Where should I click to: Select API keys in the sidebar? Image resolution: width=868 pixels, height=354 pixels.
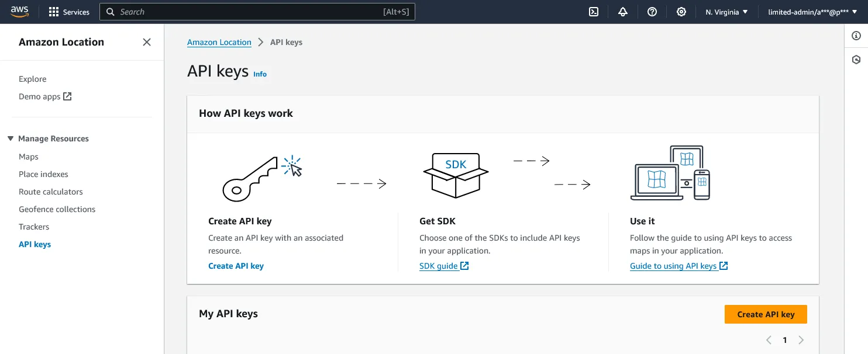pyautogui.click(x=35, y=244)
